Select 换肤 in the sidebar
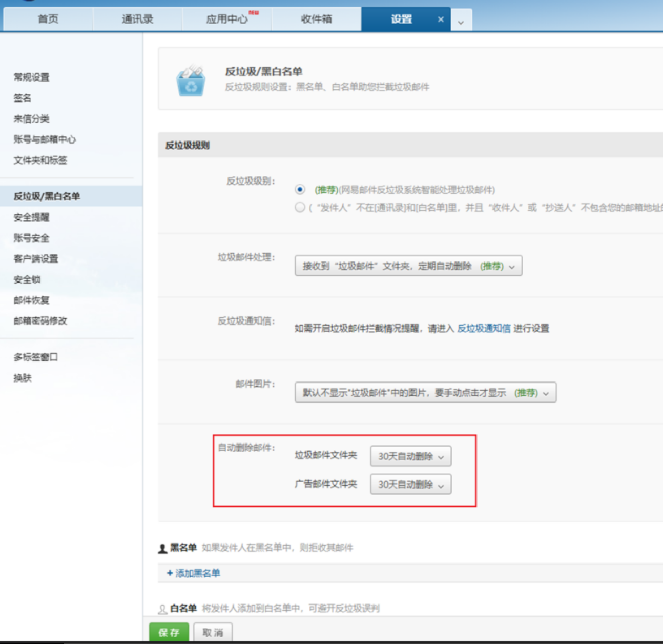Image resolution: width=663 pixels, height=644 pixels. (23, 378)
